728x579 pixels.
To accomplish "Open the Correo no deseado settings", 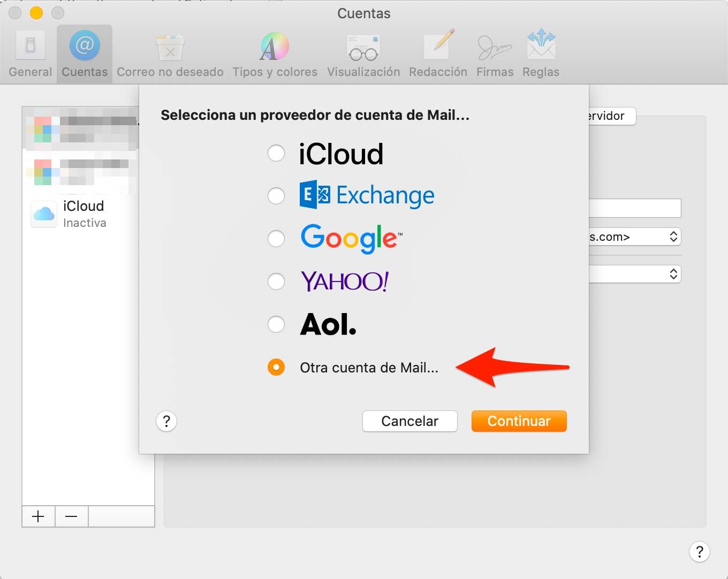I will [170, 53].
